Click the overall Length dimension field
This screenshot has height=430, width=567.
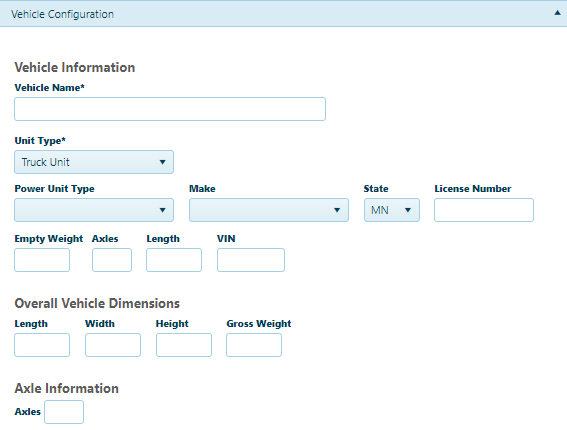tap(42, 345)
